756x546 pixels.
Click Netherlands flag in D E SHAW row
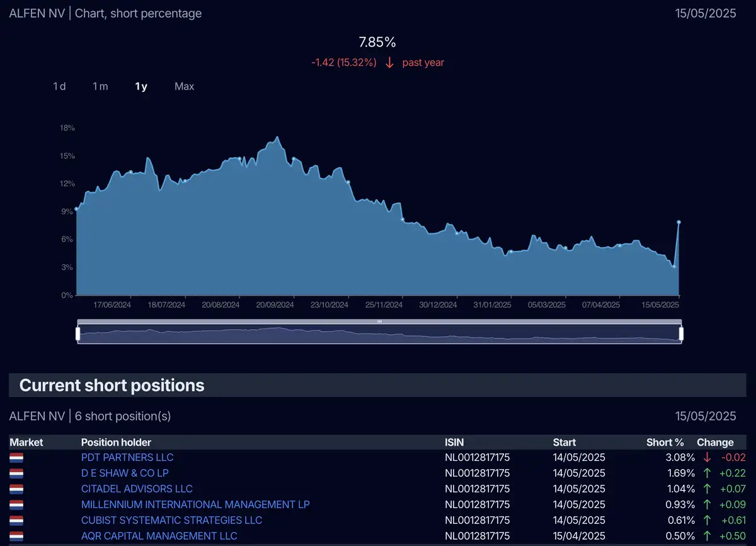(16, 473)
